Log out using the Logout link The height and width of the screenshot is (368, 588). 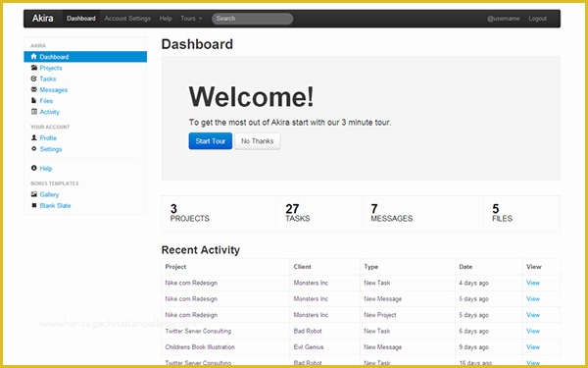[537, 19]
